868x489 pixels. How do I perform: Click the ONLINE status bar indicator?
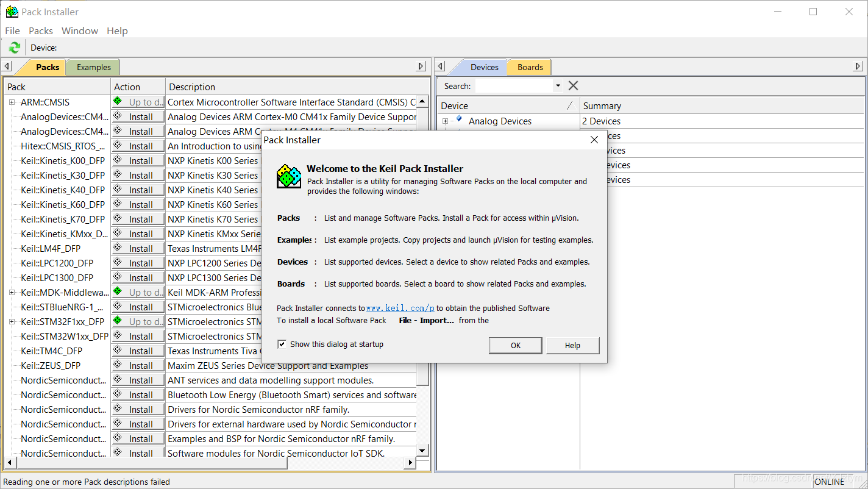830,482
